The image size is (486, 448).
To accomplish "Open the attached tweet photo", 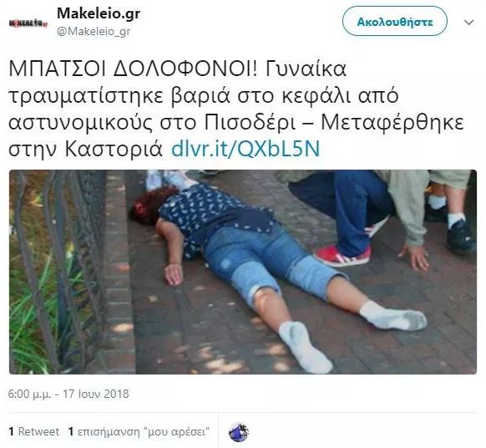I will pyautogui.click(x=243, y=272).
